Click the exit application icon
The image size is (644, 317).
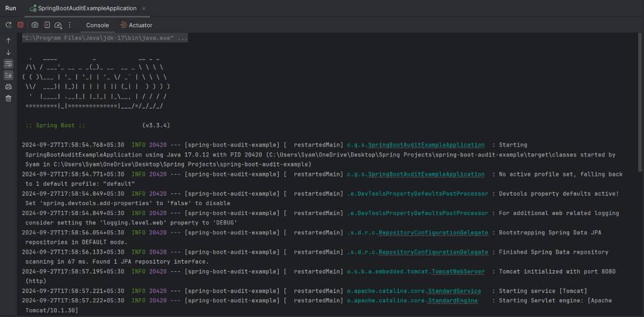47,25
